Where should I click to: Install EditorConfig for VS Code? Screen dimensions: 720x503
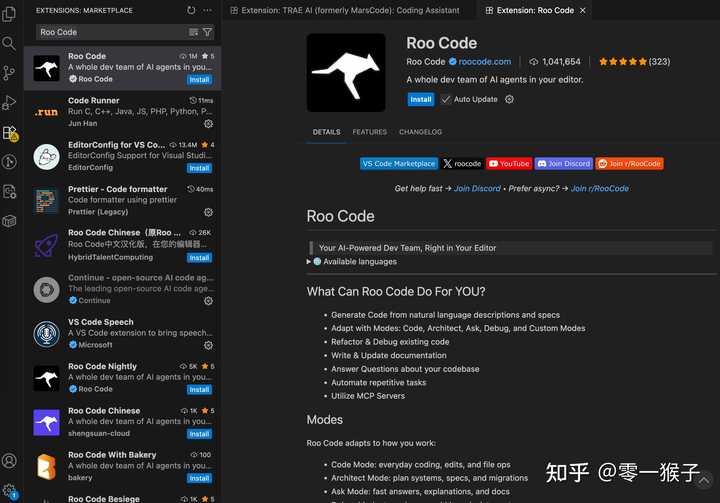click(x=199, y=168)
